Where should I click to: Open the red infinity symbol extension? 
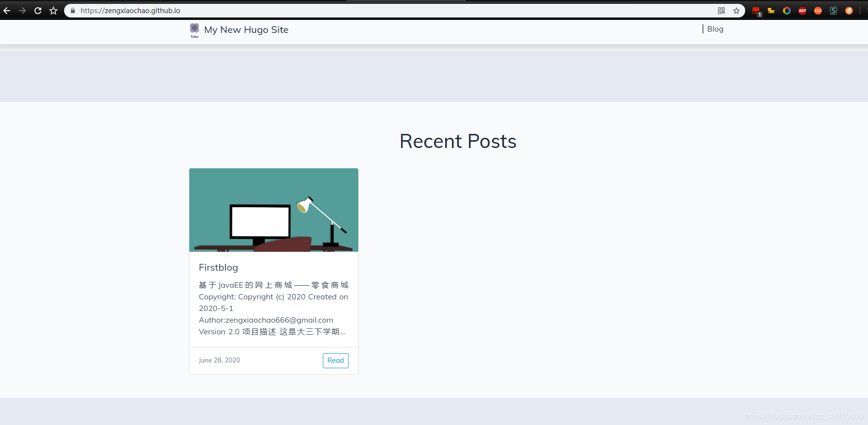point(818,11)
